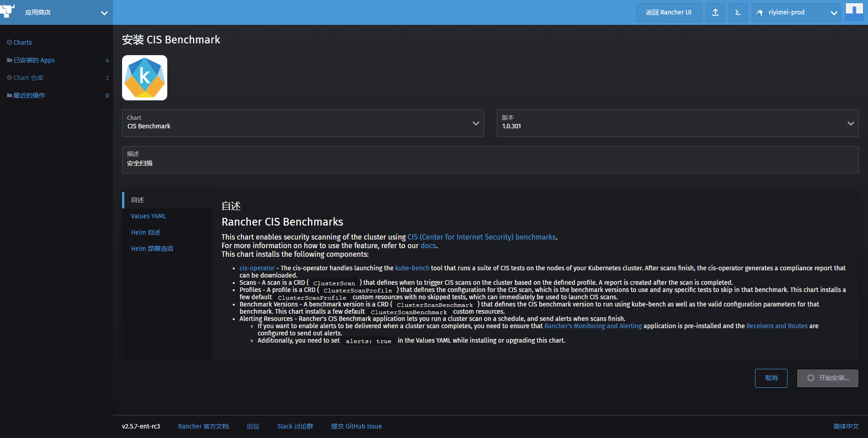
Task: Click the Rancher cow logo
Action: pos(8,11)
